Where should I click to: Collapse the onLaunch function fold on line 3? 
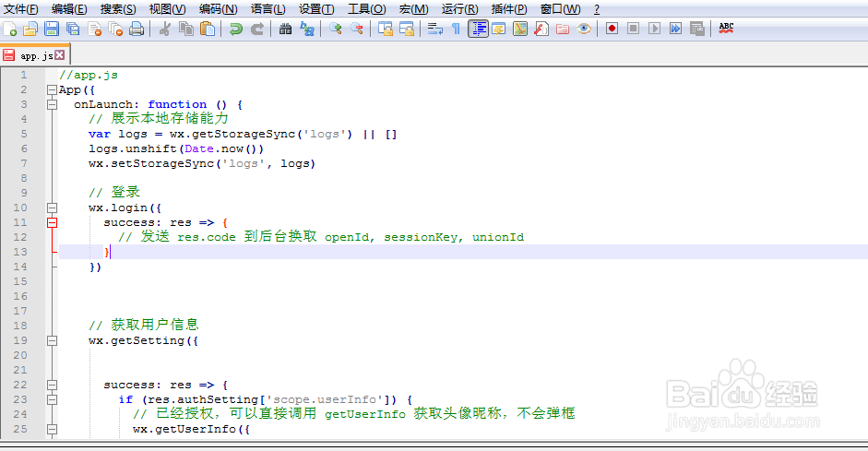coord(52,104)
